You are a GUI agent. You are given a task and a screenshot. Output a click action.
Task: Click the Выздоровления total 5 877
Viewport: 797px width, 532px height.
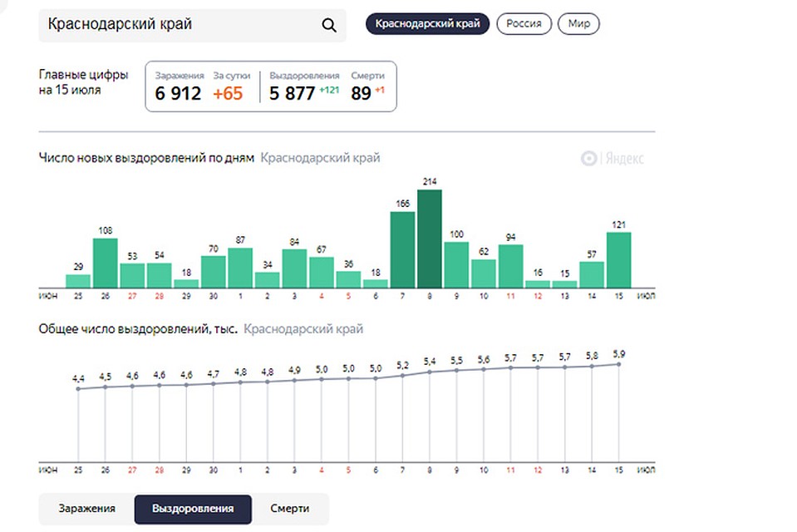coord(292,93)
